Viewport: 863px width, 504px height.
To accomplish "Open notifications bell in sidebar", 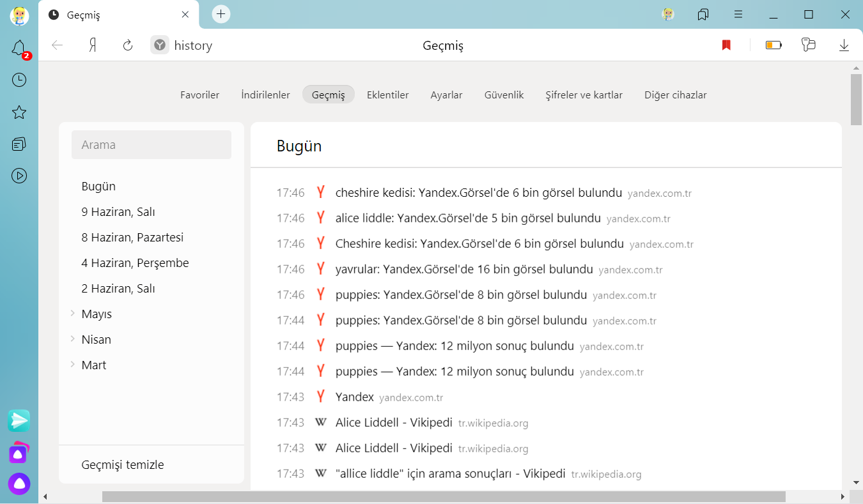I will tap(19, 48).
